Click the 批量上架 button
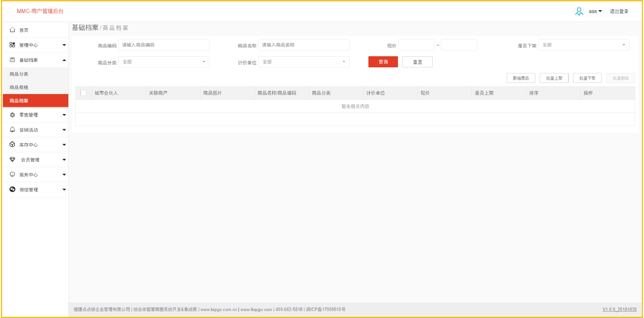This screenshot has height=318, width=644. pos(554,78)
